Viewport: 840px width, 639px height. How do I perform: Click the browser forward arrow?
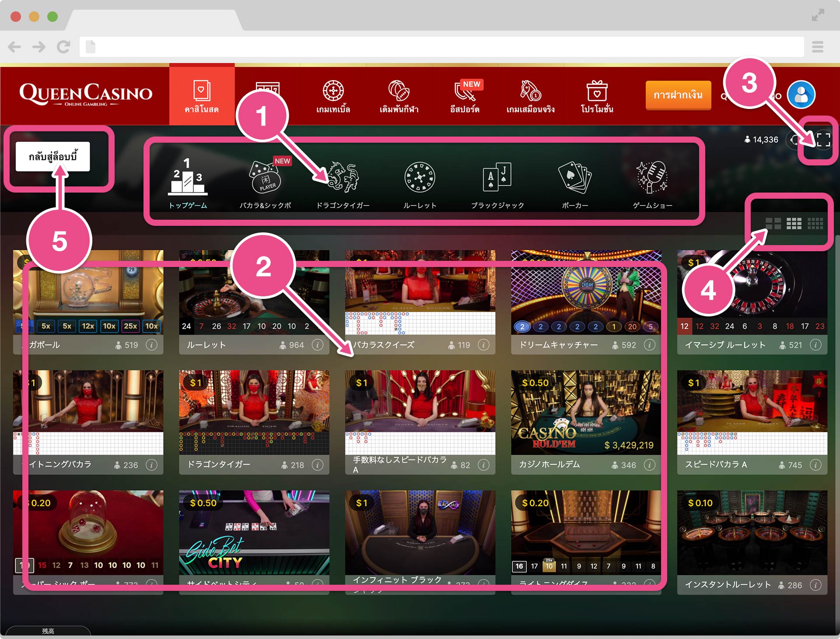point(39,47)
